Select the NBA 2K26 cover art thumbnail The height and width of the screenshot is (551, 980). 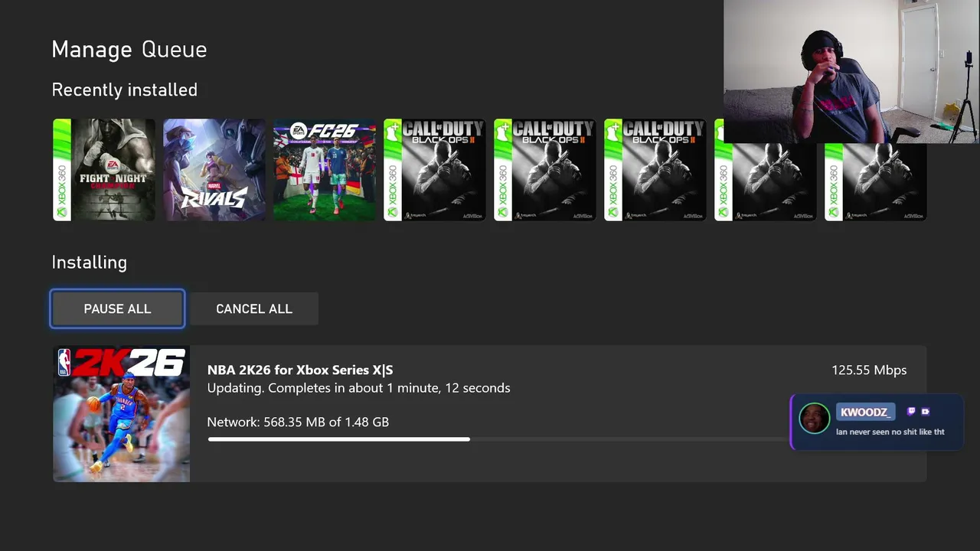(x=121, y=414)
